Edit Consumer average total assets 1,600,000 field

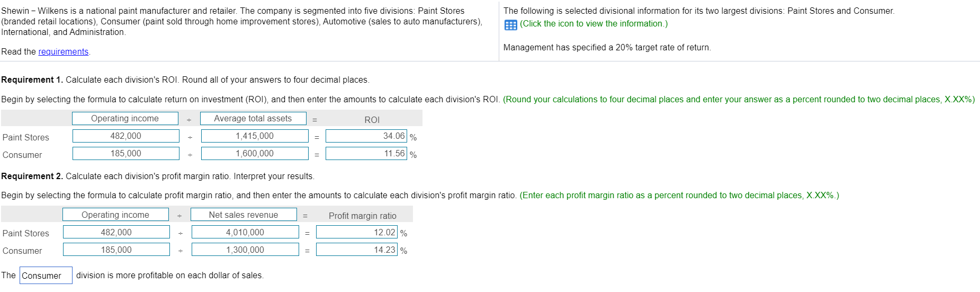(x=255, y=154)
